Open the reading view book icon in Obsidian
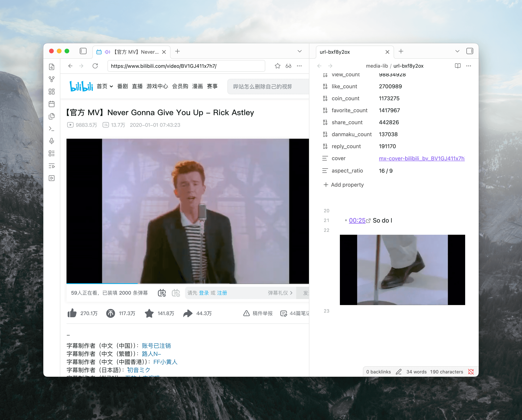522x420 pixels. tap(458, 66)
